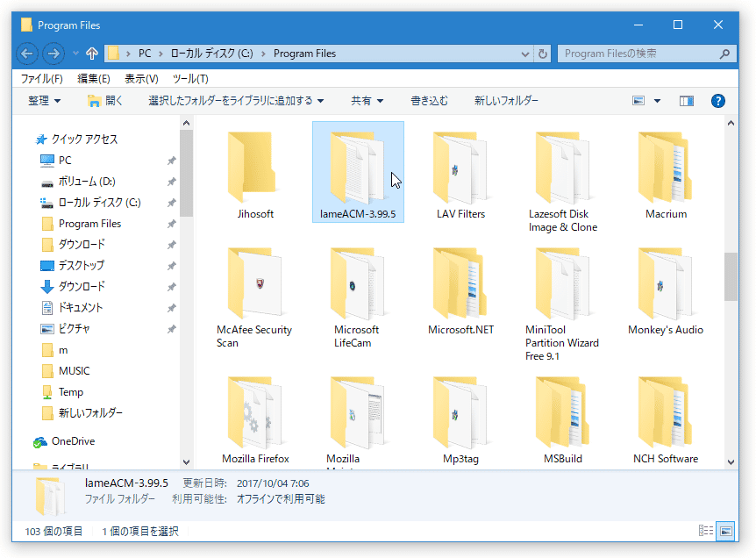Switch to large icons view in status bar
This screenshot has width=756, height=558.
pos(725,531)
